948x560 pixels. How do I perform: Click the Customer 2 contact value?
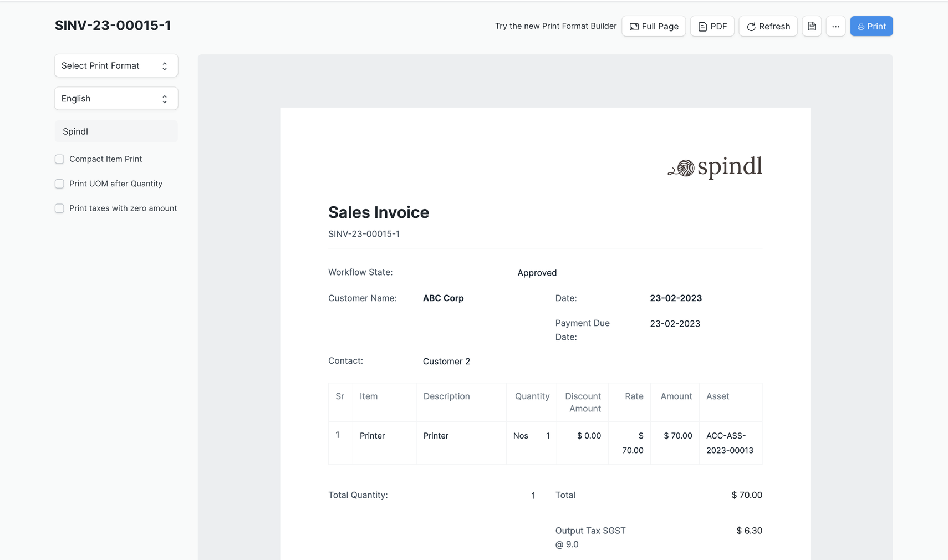pyautogui.click(x=446, y=362)
